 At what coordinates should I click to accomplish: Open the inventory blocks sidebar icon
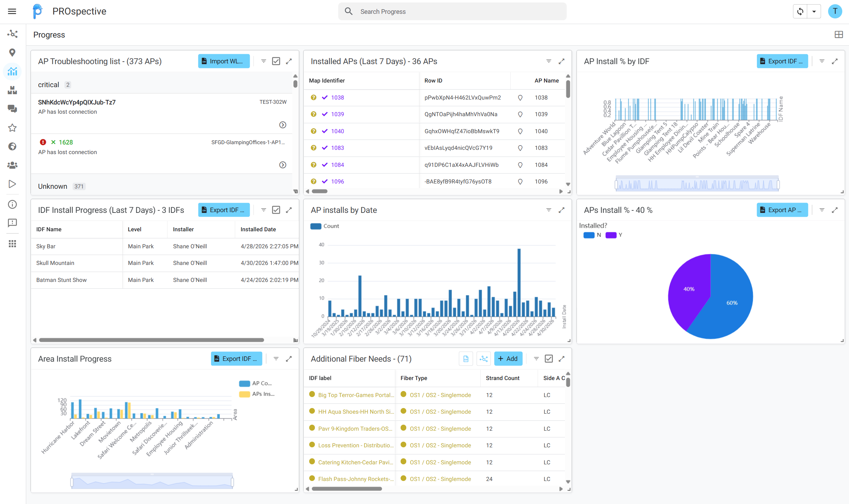pos(12,90)
